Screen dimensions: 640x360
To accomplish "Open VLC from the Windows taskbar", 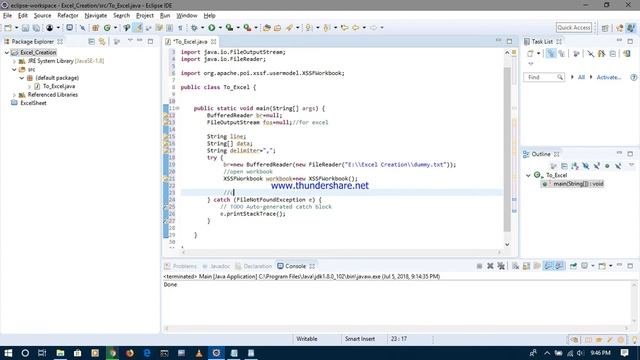I will tap(199, 353).
